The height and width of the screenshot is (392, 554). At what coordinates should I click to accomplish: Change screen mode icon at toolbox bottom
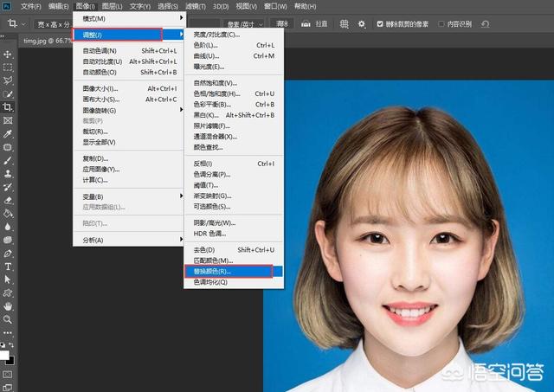point(8,388)
